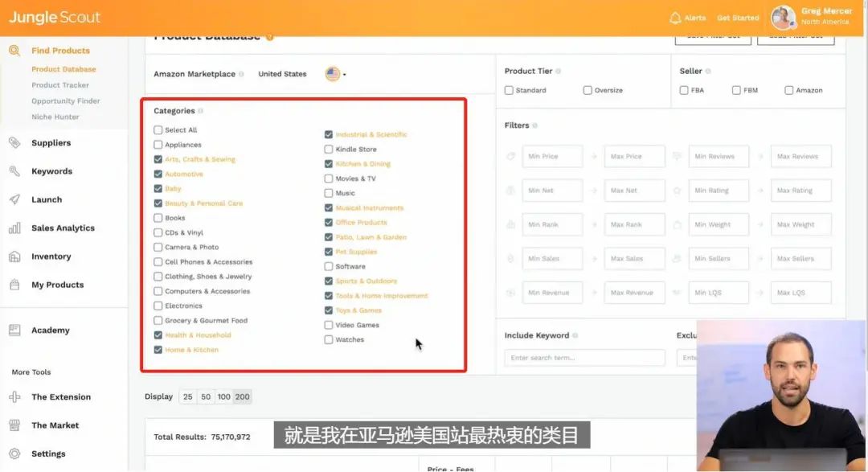Screen dimensions: 868x472
Task: Go to Product Tracker
Action: tap(59, 84)
